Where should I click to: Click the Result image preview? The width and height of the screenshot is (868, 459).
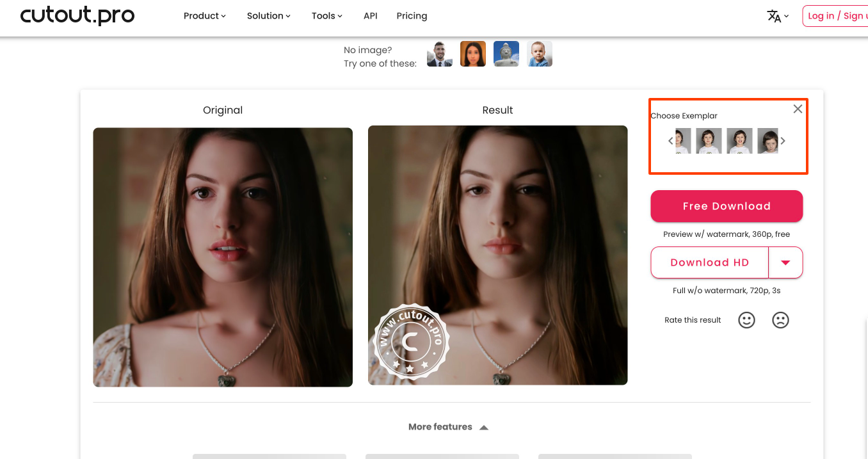point(498,255)
